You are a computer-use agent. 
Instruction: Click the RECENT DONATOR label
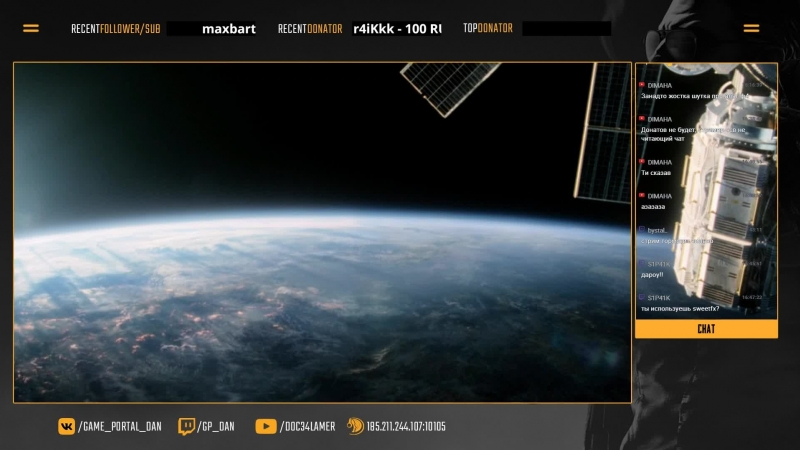(x=310, y=29)
